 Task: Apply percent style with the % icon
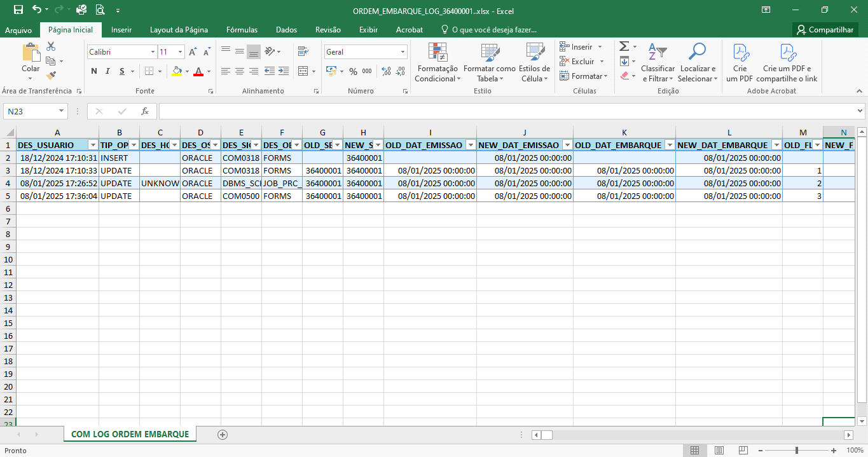(352, 71)
